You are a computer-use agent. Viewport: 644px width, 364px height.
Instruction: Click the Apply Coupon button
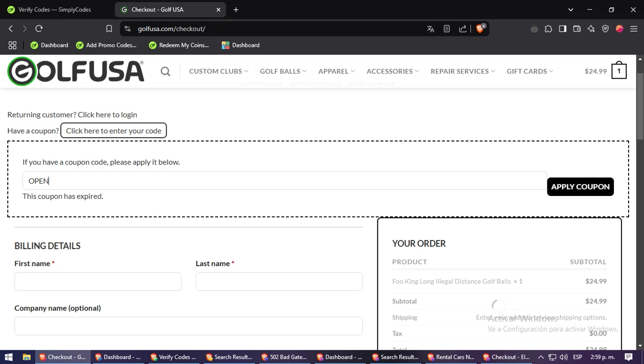(x=580, y=187)
